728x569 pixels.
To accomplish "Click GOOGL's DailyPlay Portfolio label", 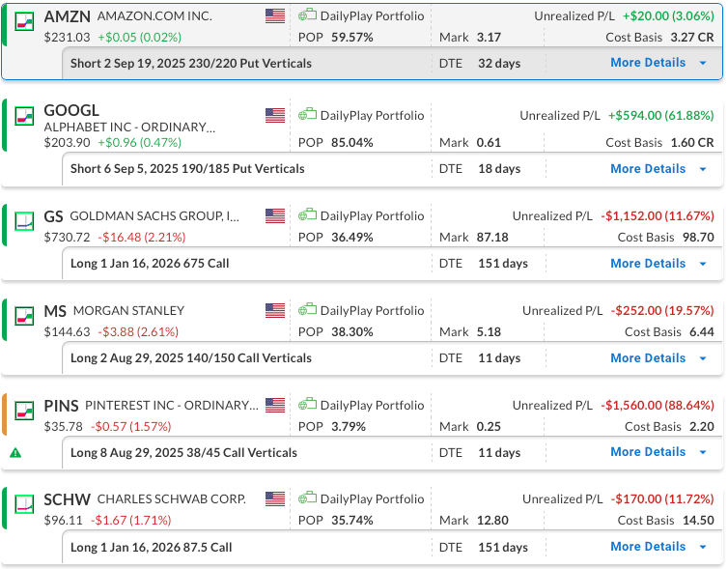I will [373, 116].
